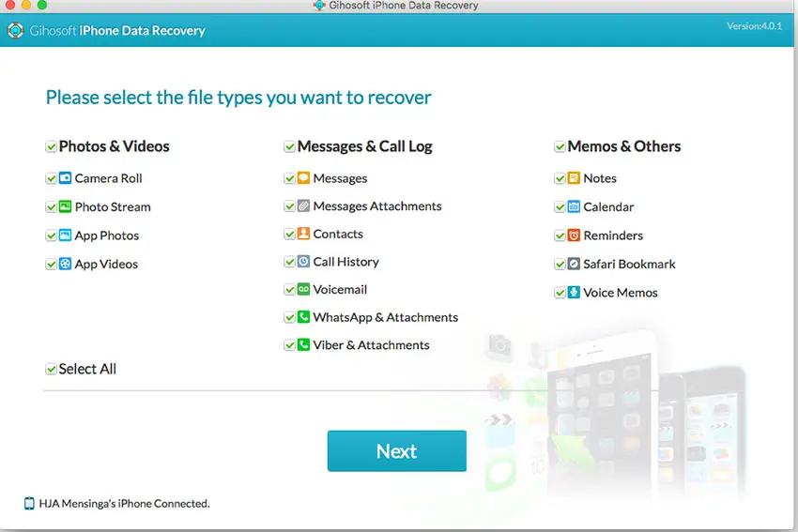
Task: Uncheck the Photos & Videos group checkbox
Action: pyautogui.click(x=51, y=147)
